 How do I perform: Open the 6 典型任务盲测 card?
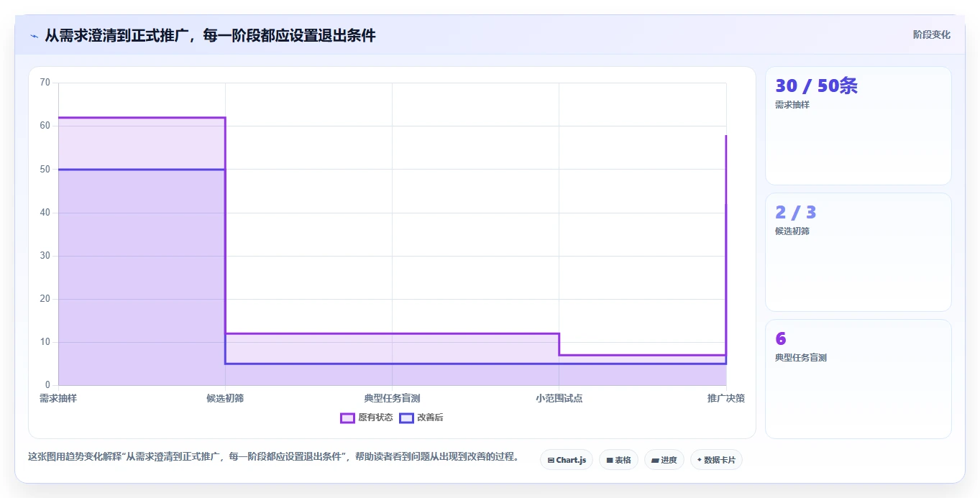click(x=858, y=379)
